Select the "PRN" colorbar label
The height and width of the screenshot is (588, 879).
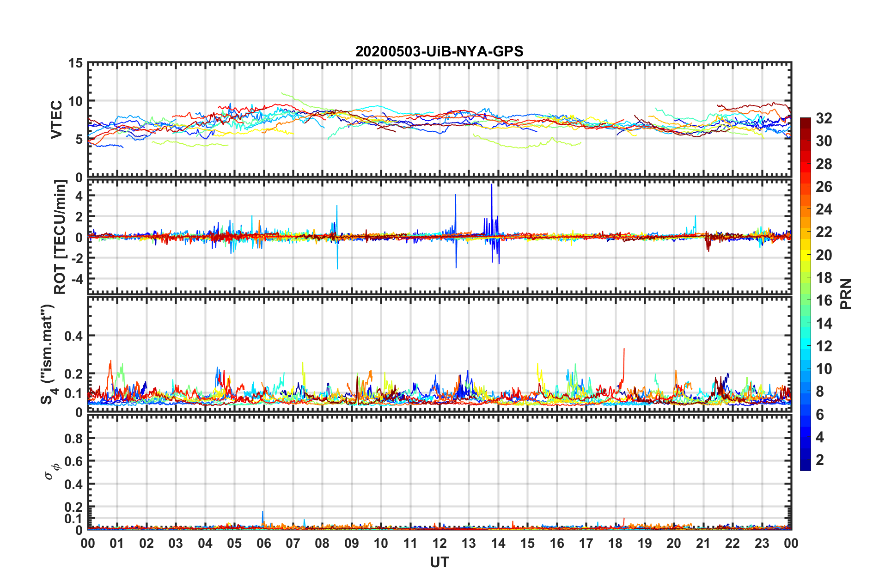[846, 294]
